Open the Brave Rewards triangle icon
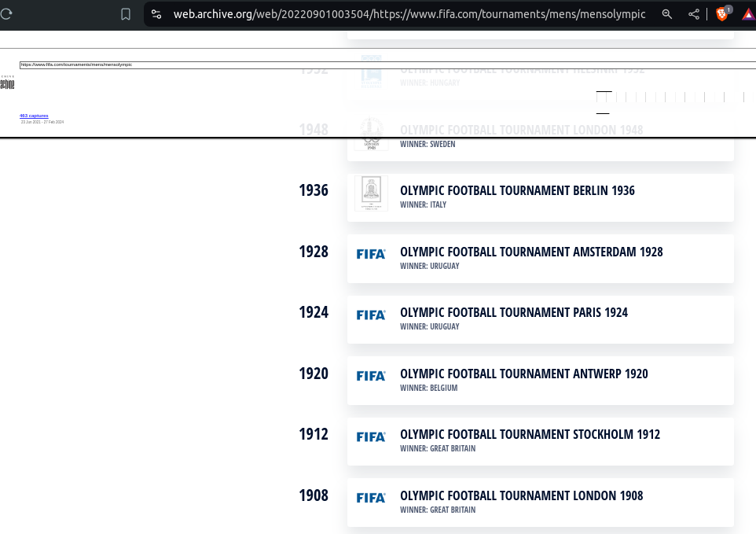 749,15
